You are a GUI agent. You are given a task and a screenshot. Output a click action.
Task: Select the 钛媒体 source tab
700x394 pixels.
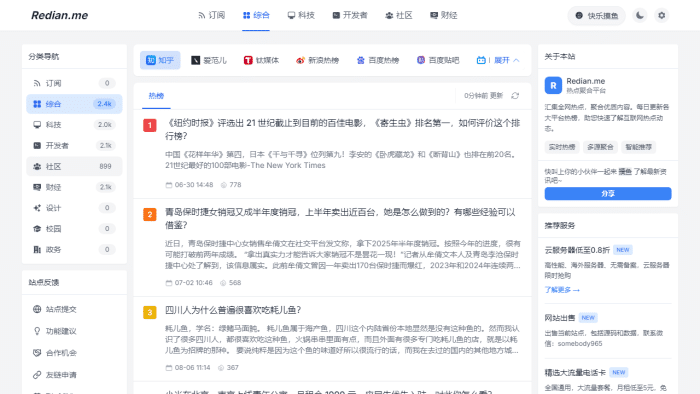261,60
